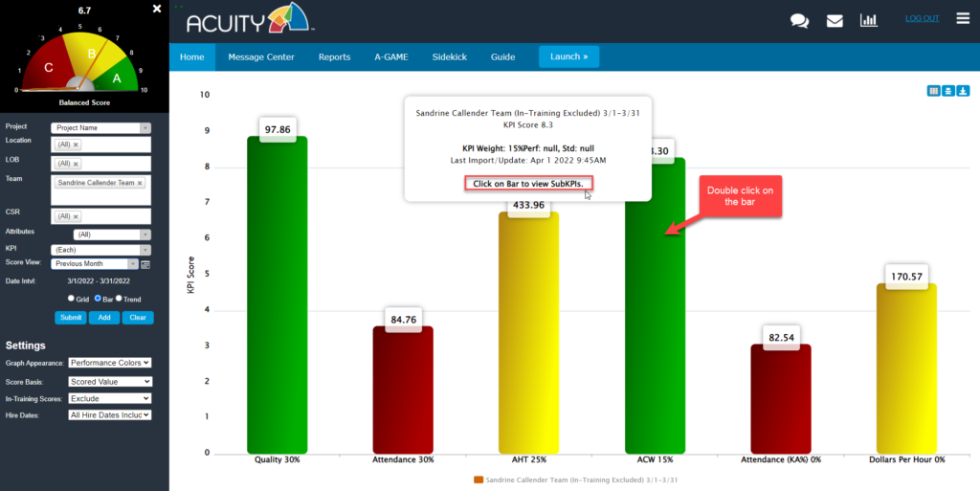Open the Graph Appearance dropdown

[x=109, y=363]
